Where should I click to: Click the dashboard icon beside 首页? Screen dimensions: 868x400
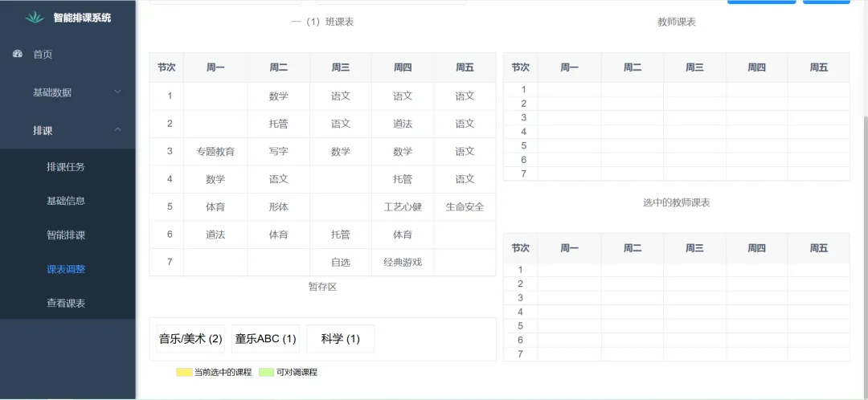click(x=18, y=54)
